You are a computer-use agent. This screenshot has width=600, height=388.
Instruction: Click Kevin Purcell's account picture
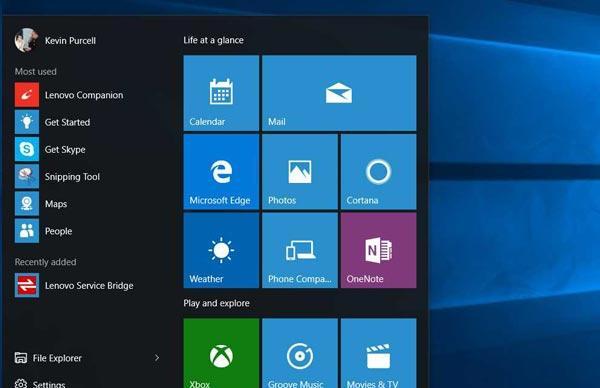pyautogui.click(x=26, y=40)
